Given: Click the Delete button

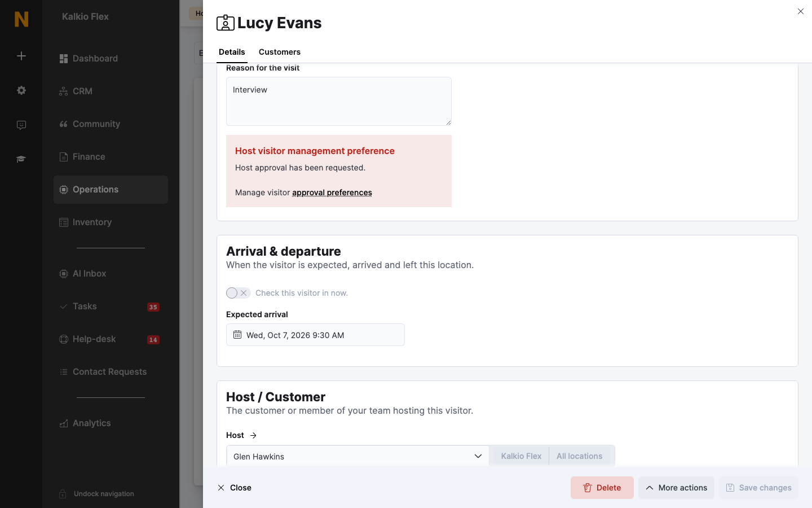Looking at the screenshot, I should point(602,488).
